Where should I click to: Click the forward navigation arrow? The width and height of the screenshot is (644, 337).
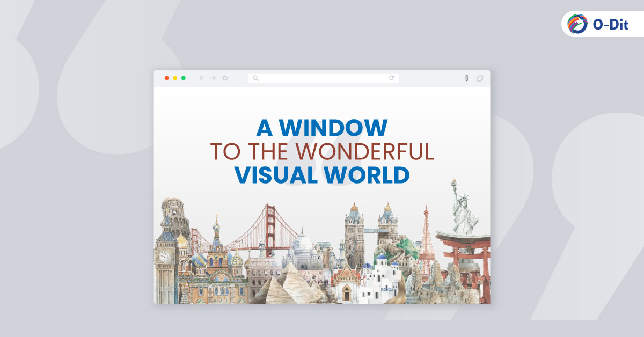[214, 77]
